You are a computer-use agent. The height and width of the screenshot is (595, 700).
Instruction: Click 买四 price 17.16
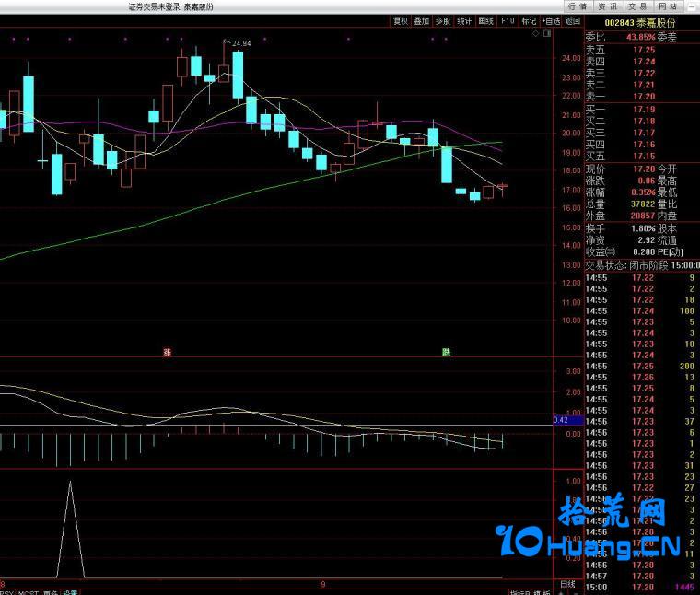click(644, 145)
